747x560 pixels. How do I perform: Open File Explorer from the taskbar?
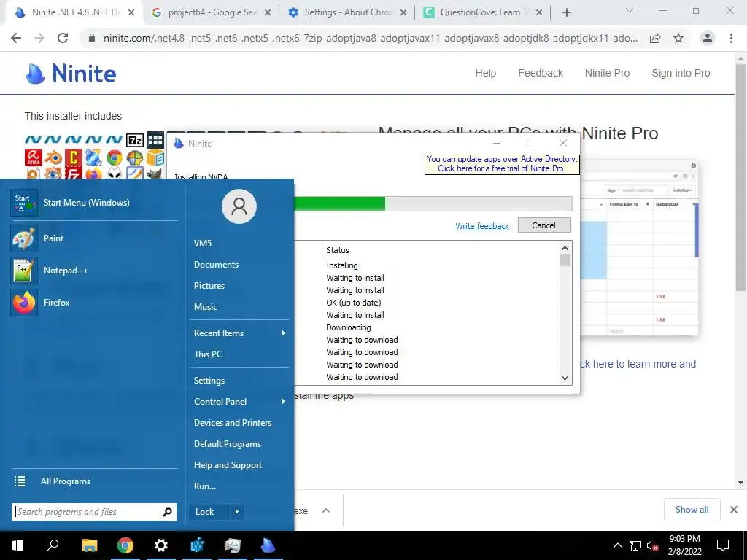[90, 545]
